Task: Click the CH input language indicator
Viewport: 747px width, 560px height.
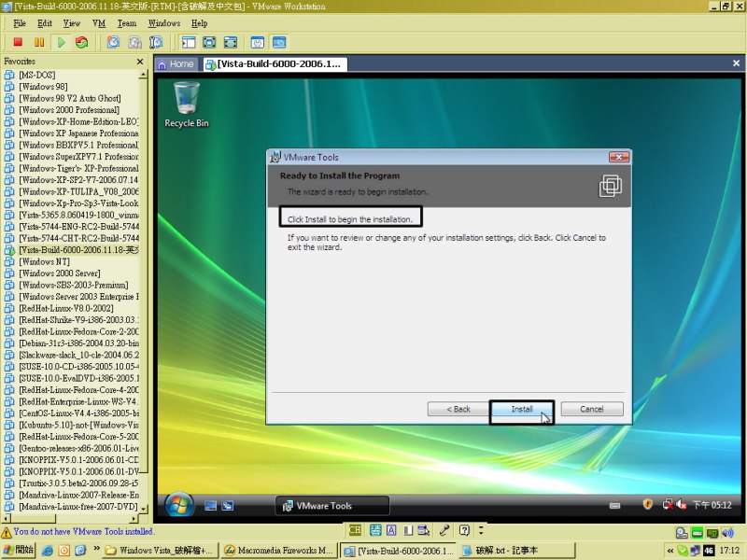Action: point(355,530)
